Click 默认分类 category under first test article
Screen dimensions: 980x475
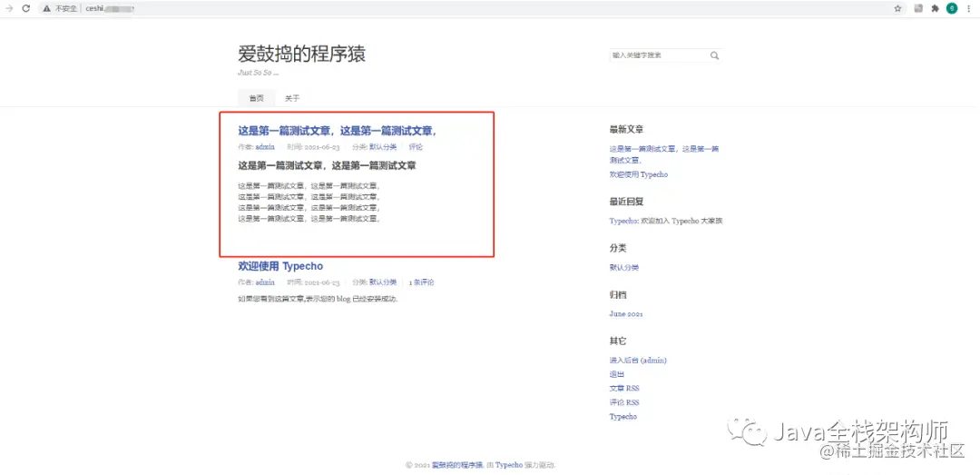pyautogui.click(x=383, y=147)
